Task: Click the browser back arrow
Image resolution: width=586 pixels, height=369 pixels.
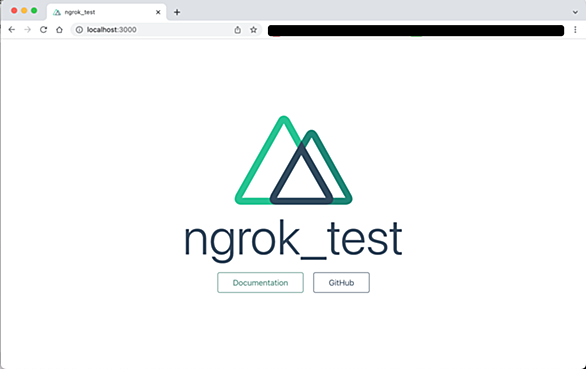Action: pos(12,30)
